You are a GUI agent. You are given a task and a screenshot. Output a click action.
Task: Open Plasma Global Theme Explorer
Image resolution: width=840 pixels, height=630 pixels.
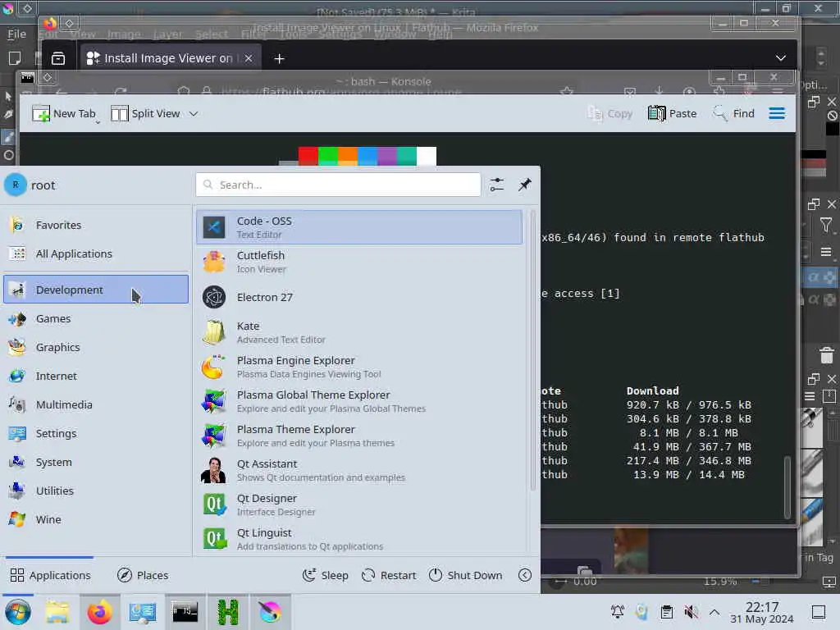359,401
